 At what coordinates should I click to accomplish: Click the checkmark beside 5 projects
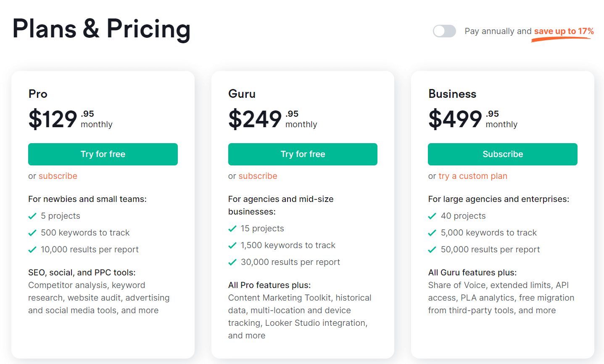pyautogui.click(x=32, y=216)
